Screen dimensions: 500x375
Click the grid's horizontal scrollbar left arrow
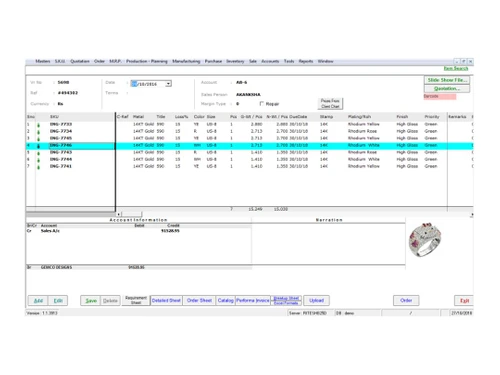(119, 214)
